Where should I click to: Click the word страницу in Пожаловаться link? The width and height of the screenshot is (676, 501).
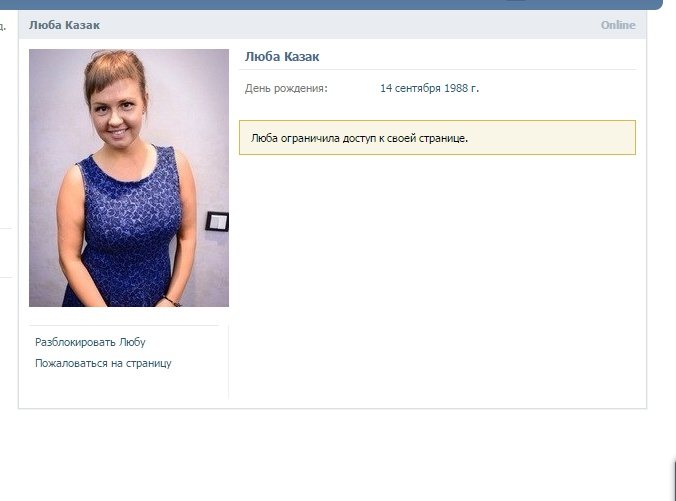[x=147, y=363]
